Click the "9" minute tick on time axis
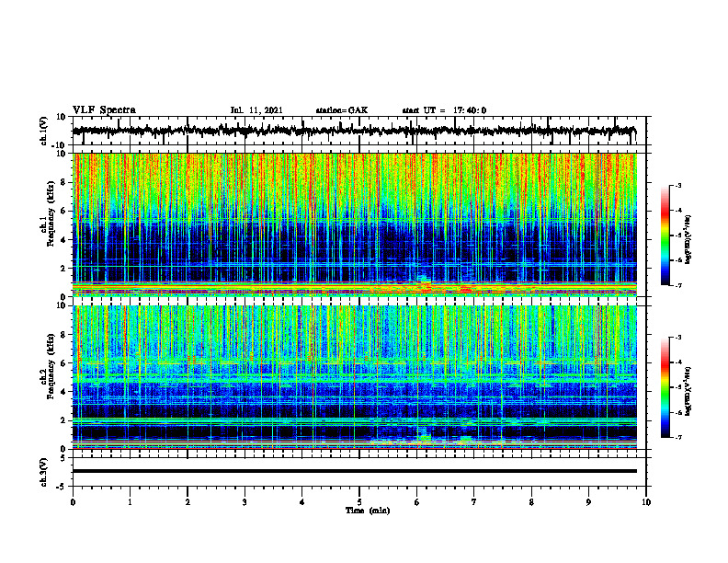The image size is (728, 563). [x=588, y=502]
